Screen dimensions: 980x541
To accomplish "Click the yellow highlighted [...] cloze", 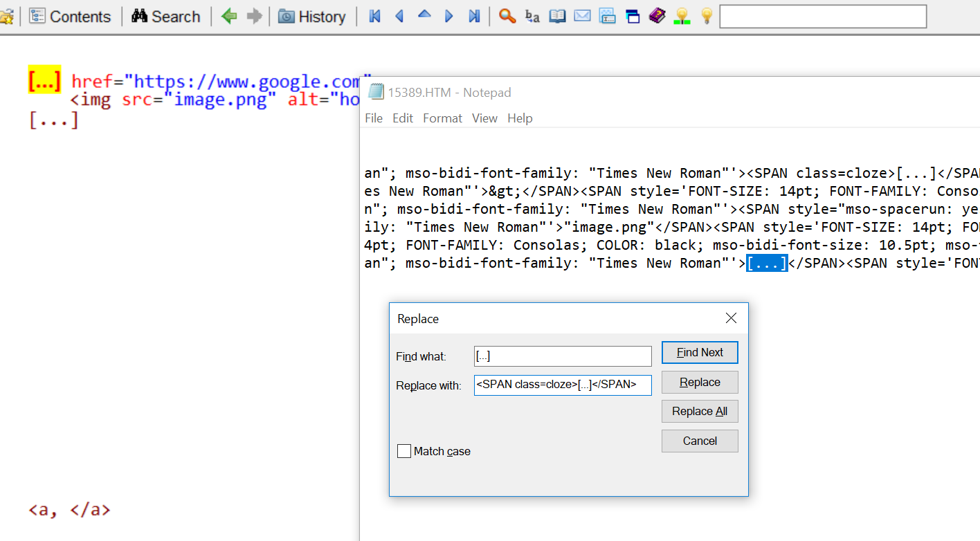I will (x=44, y=80).
